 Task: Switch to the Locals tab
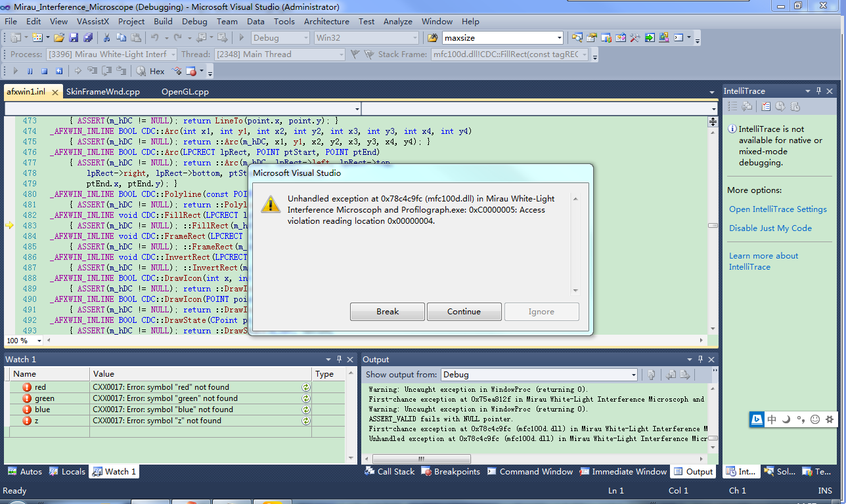click(x=67, y=472)
